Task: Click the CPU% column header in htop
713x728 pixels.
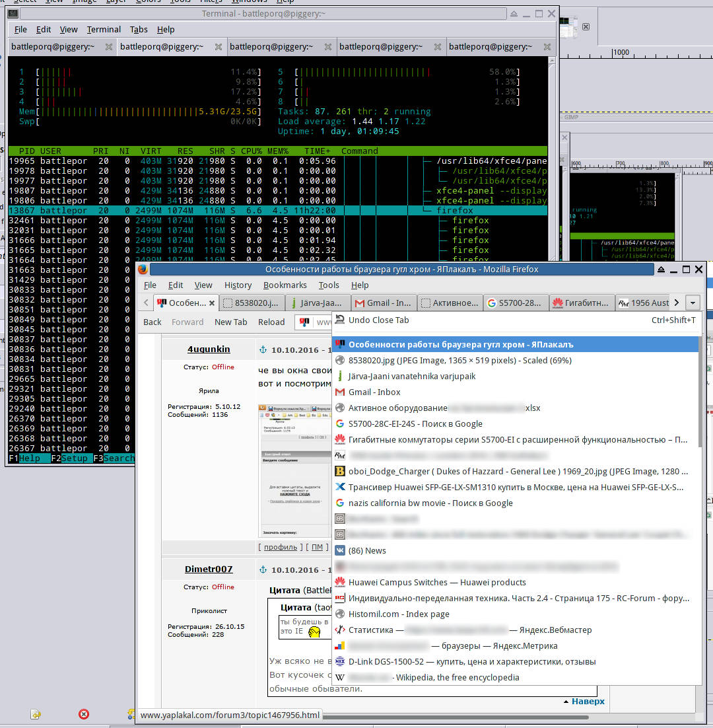Action: [x=252, y=151]
